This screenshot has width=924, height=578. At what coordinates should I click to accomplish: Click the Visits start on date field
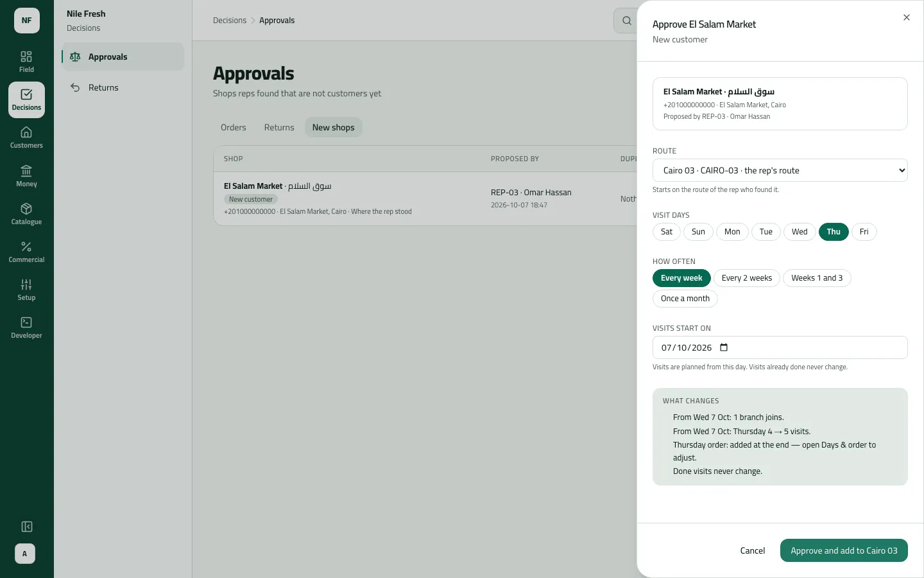780,347
